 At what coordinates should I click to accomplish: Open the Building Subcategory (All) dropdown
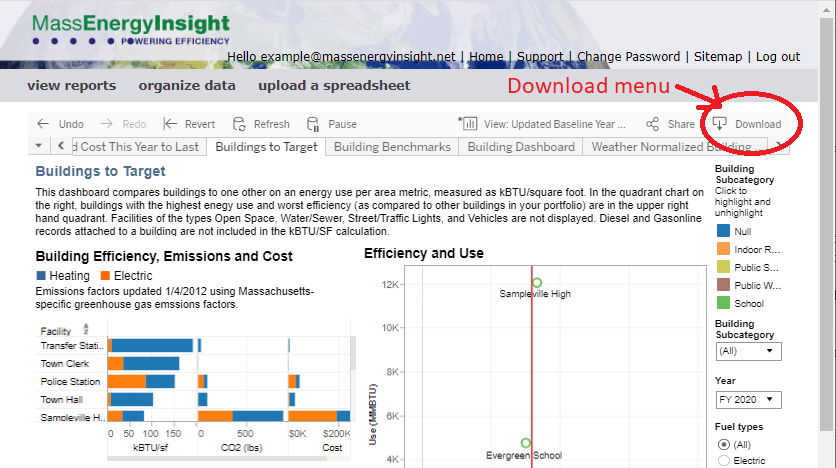(x=749, y=351)
